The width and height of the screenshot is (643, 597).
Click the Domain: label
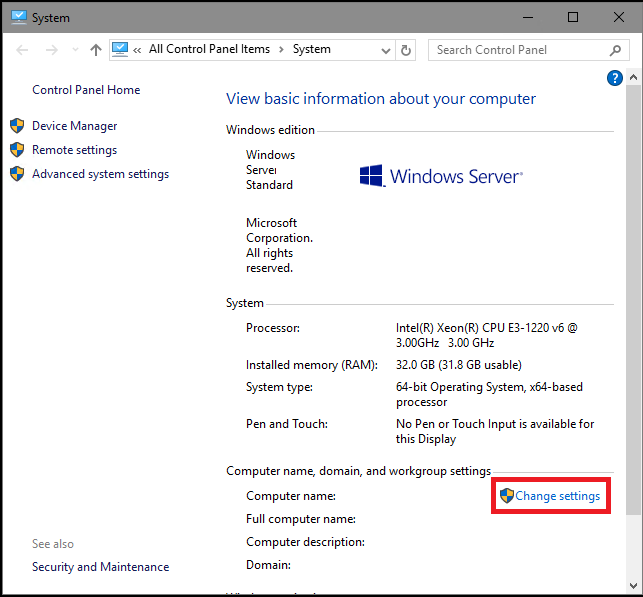click(268, 565)
